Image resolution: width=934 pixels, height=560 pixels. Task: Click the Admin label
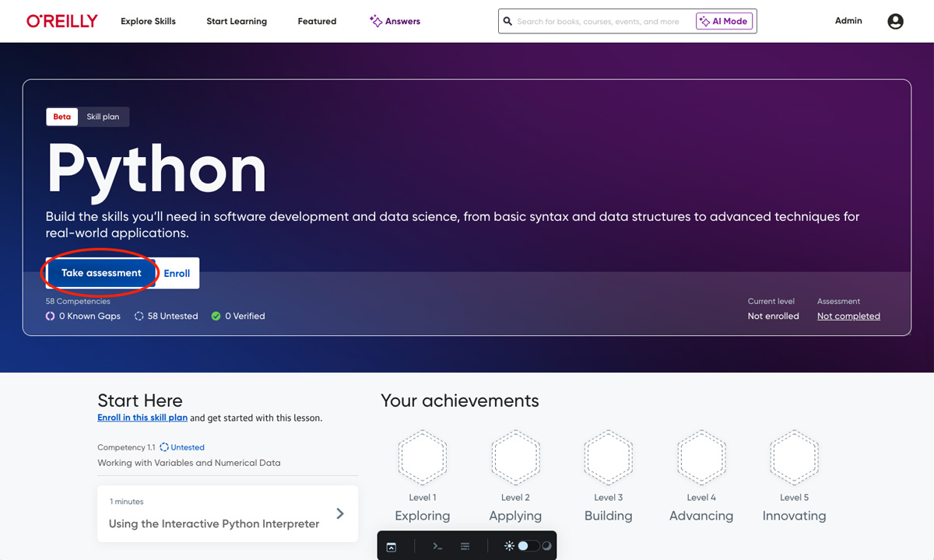[x=848, y=20]
